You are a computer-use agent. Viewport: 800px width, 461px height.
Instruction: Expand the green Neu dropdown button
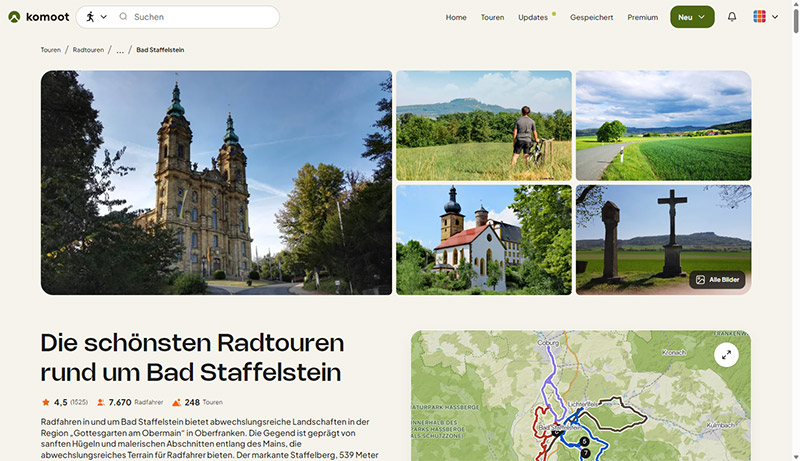coord(692,17)
